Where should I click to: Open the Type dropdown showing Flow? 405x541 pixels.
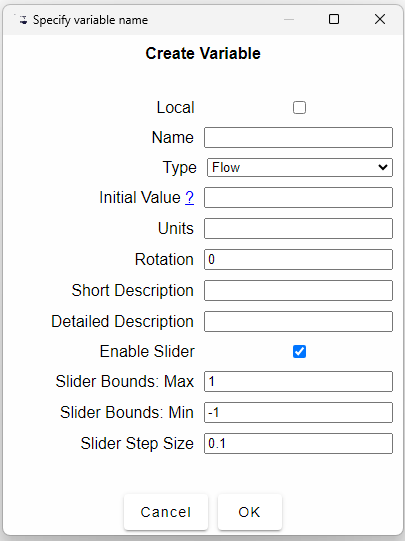[299, 167]
